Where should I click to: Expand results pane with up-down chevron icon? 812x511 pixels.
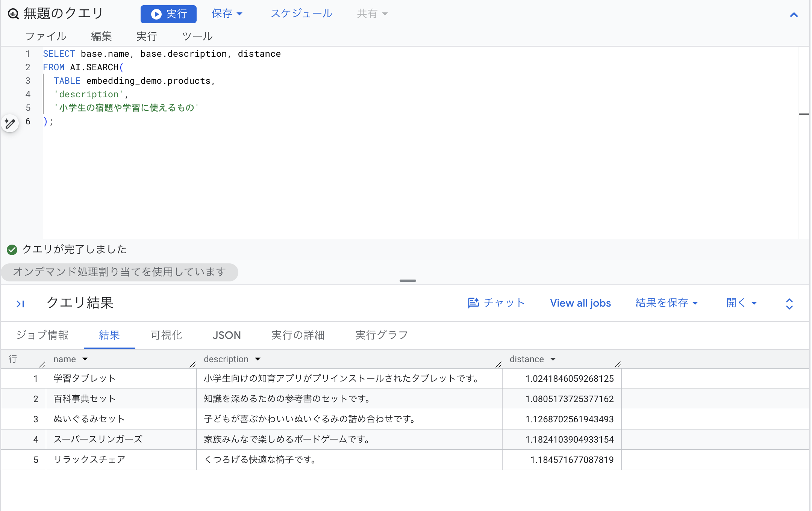pos(789,304)
